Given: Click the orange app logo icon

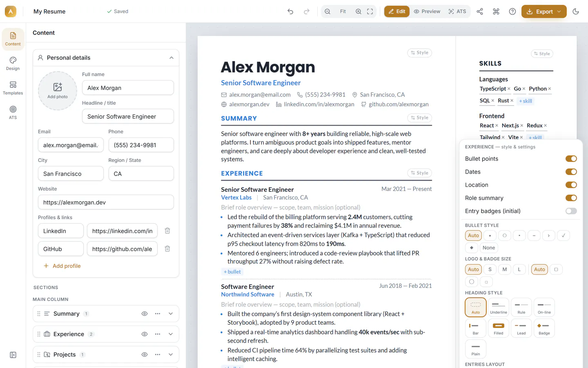Looking at the screenshot, I should [11, 11].
